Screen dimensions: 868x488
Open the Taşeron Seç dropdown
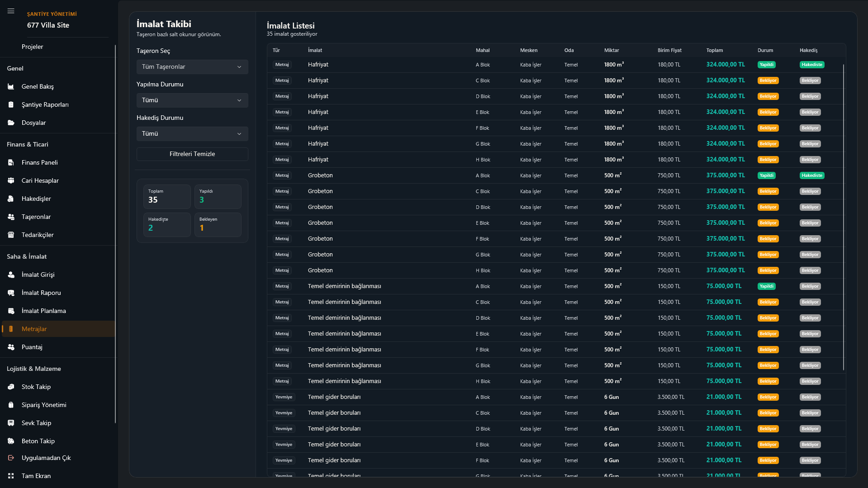(192, 67)
